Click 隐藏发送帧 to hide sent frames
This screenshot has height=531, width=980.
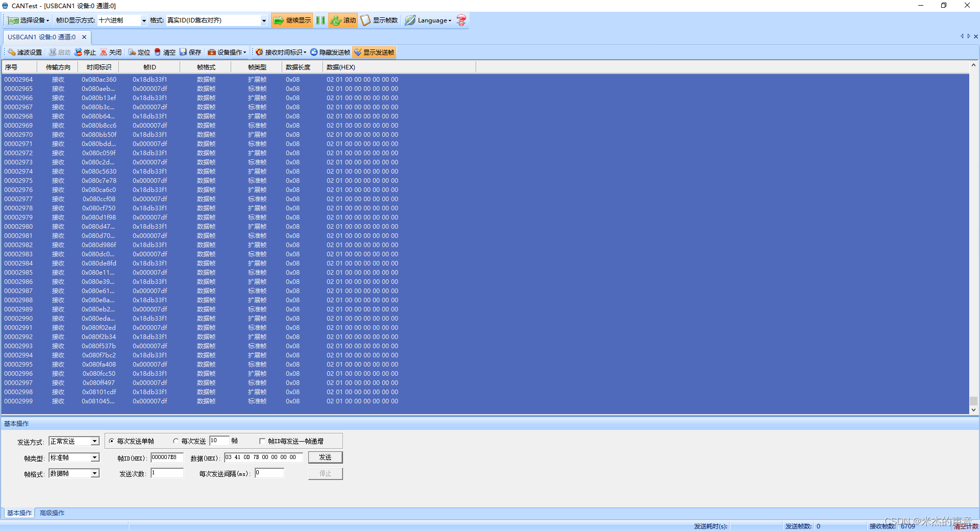pos(330,52)
